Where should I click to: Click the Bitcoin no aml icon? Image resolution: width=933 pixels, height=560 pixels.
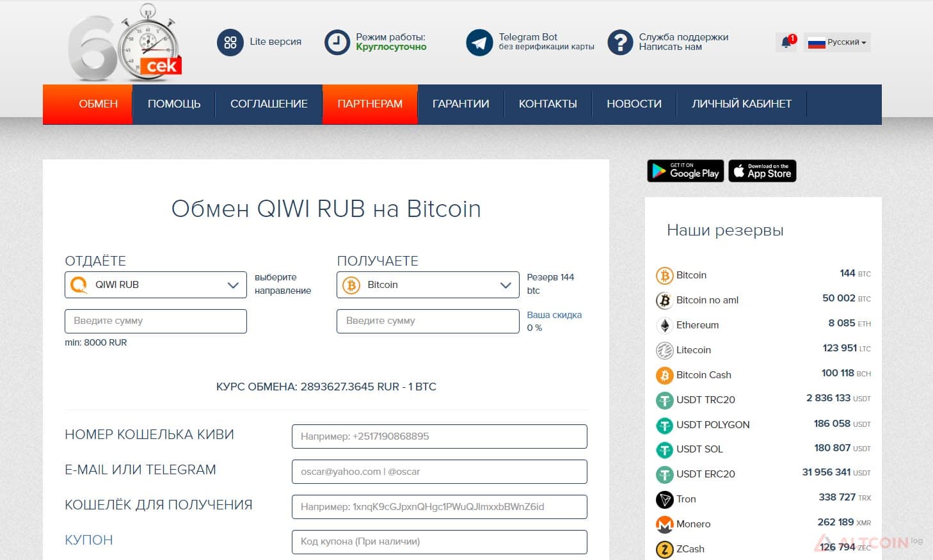[x=664, y=300]
